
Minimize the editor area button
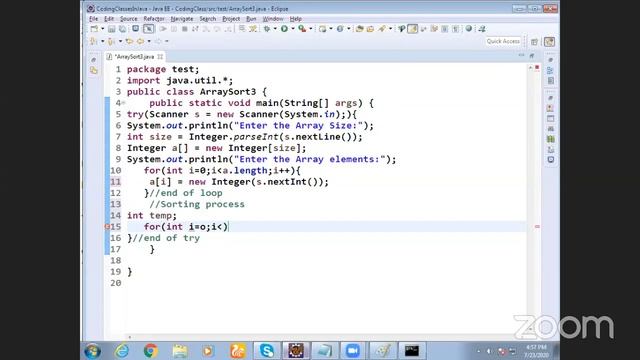521,55
